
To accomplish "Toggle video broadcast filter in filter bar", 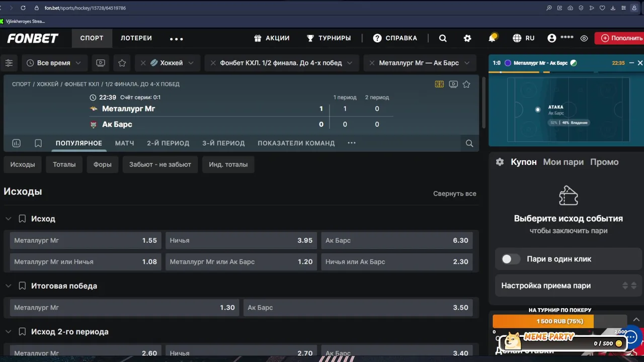I will click(101, 63).
